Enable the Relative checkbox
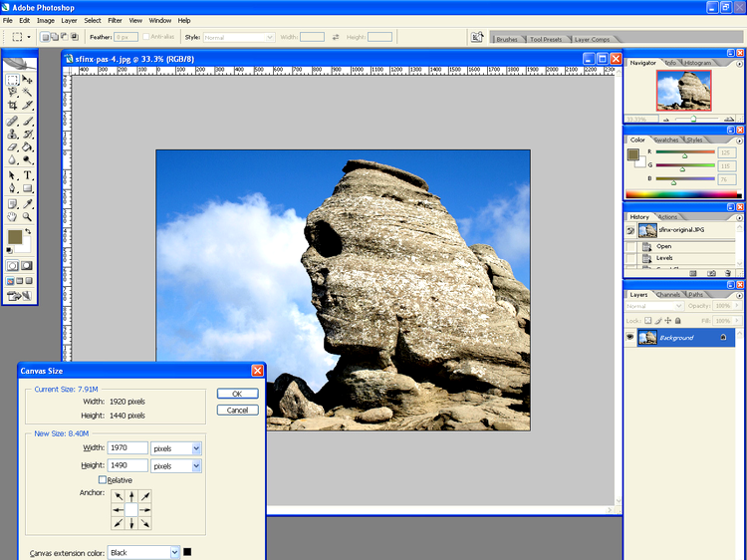 [103, 480]
